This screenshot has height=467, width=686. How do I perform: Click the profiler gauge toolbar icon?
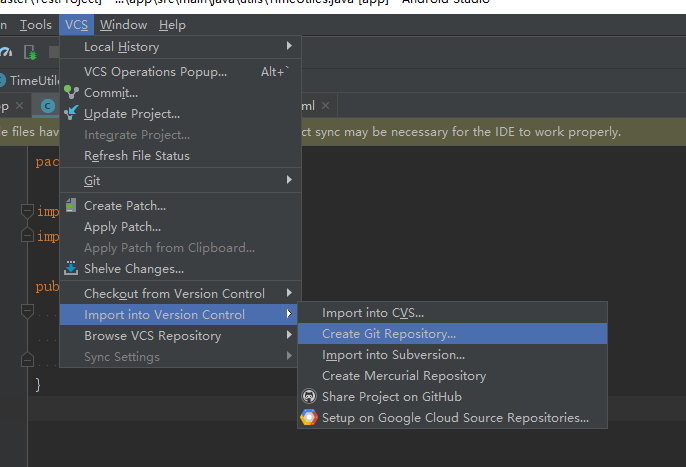tap(6, 52)
